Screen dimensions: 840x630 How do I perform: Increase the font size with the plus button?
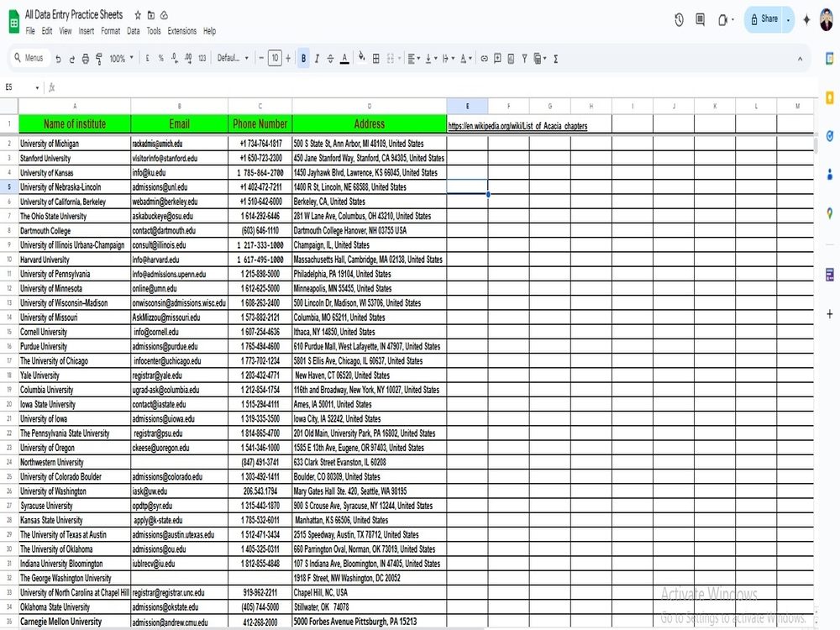tap(288, 58)
